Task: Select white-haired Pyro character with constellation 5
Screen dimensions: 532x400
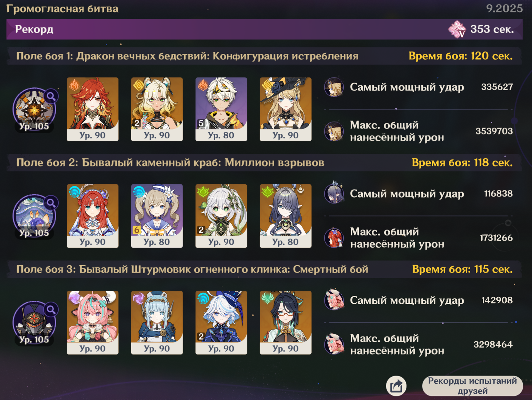Action: 221,109
